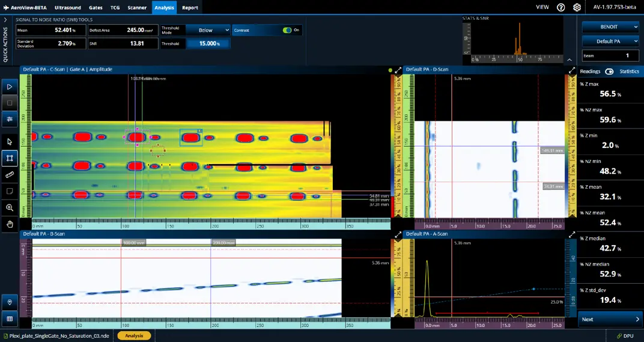644x342 pixels.
Task: Open the Threshold Mode 'Below' dropdown
Action: pyautogui.click(x=208, y=30)
